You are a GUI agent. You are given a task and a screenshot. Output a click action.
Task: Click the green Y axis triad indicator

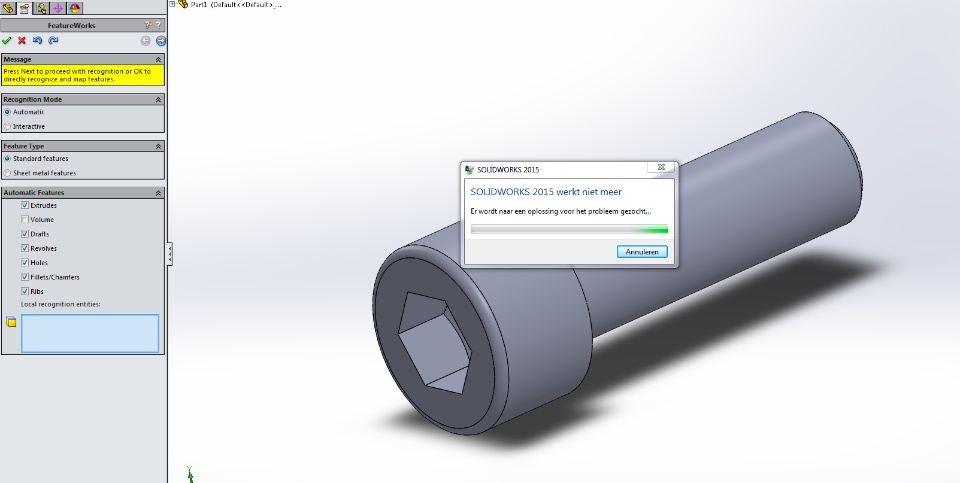coord(190,474)
